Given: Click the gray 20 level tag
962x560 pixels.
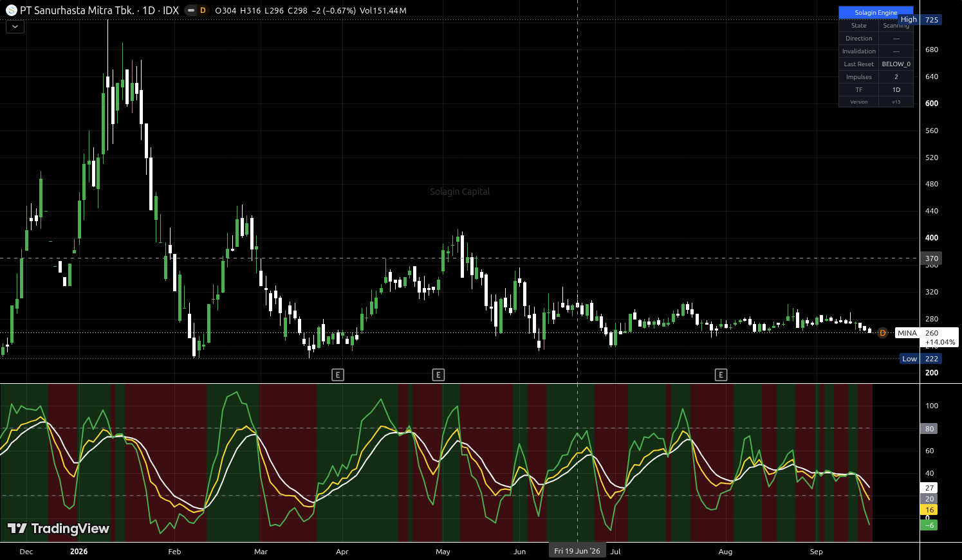Looking at the screenshot, I should pos(929,499).
